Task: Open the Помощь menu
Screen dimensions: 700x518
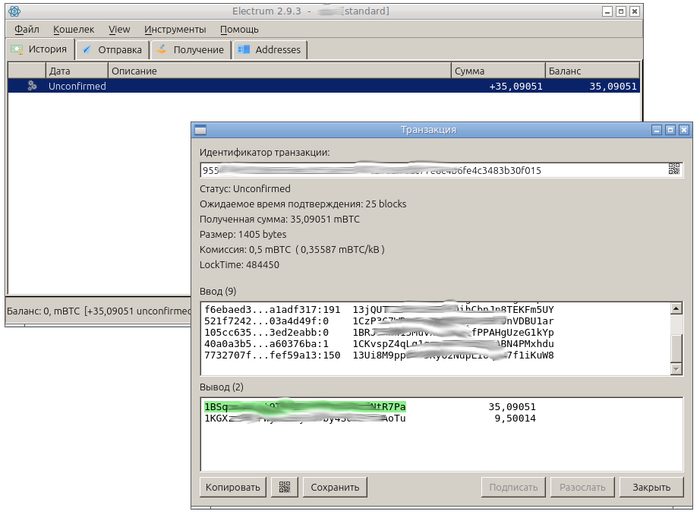Action: click(239, 29)
